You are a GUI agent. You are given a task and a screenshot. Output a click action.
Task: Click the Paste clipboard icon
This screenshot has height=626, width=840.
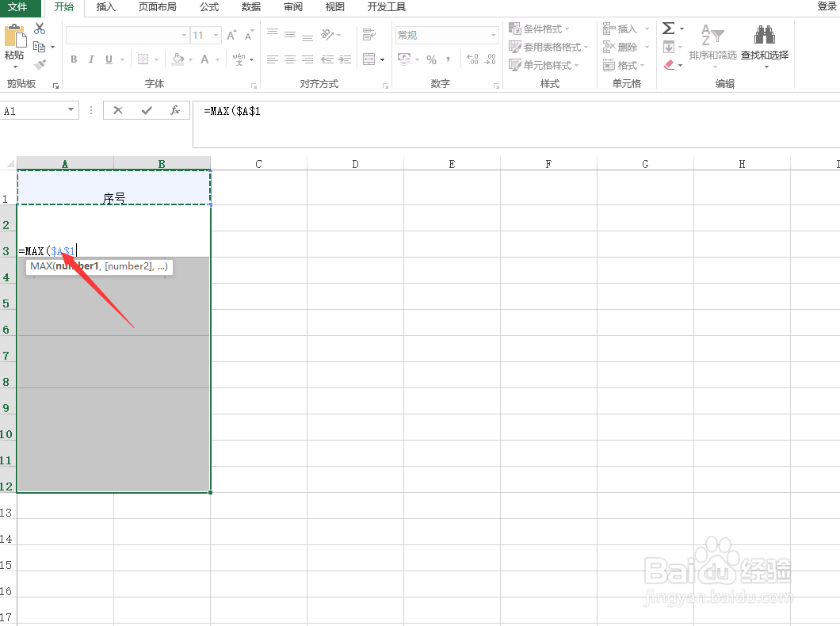pyautogui.click(x=14, y=36)
